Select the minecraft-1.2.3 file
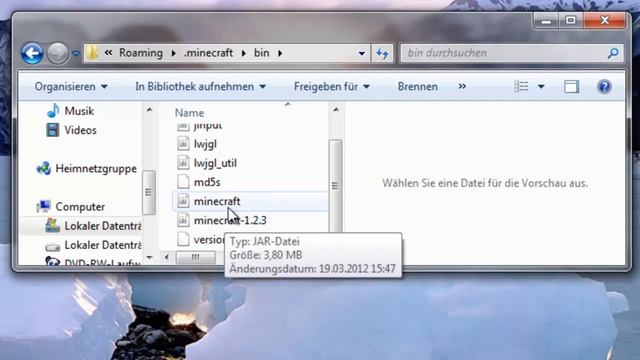This screenshot has width=640, height=360. pos(230,220)
